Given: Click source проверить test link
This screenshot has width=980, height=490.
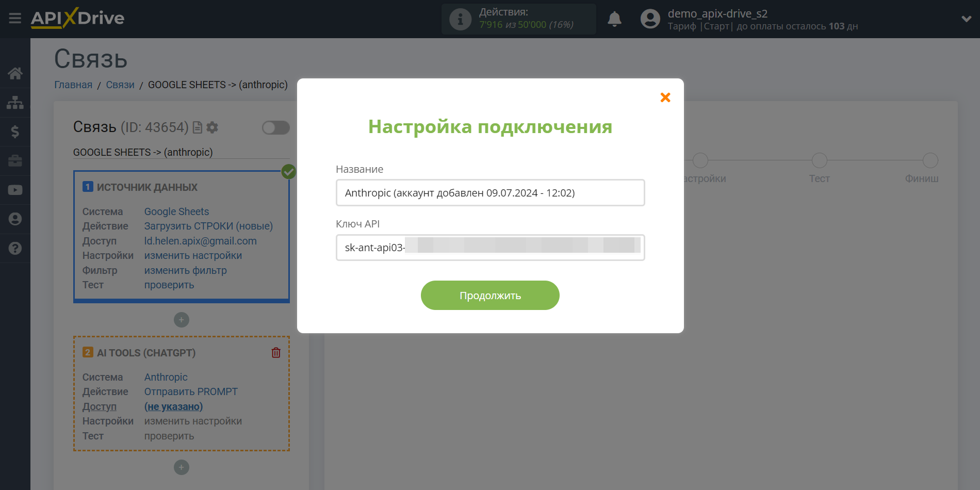Looking at the screenshot, I should 169,285.
